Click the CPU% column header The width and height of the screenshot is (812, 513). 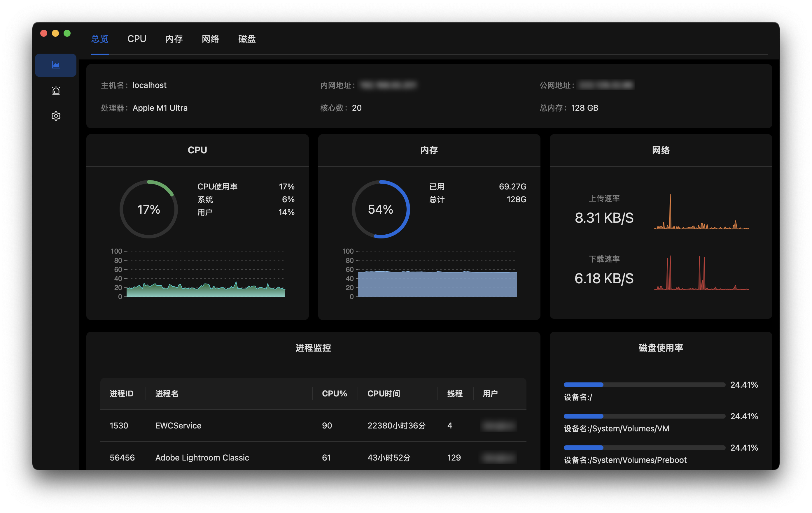click(334, 393)
